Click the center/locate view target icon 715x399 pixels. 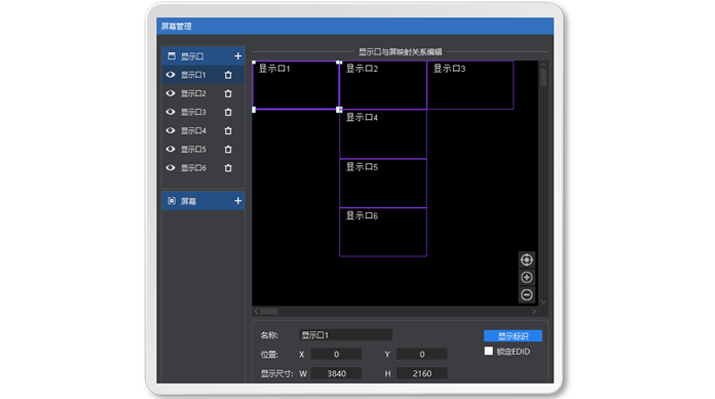[527, 259]
